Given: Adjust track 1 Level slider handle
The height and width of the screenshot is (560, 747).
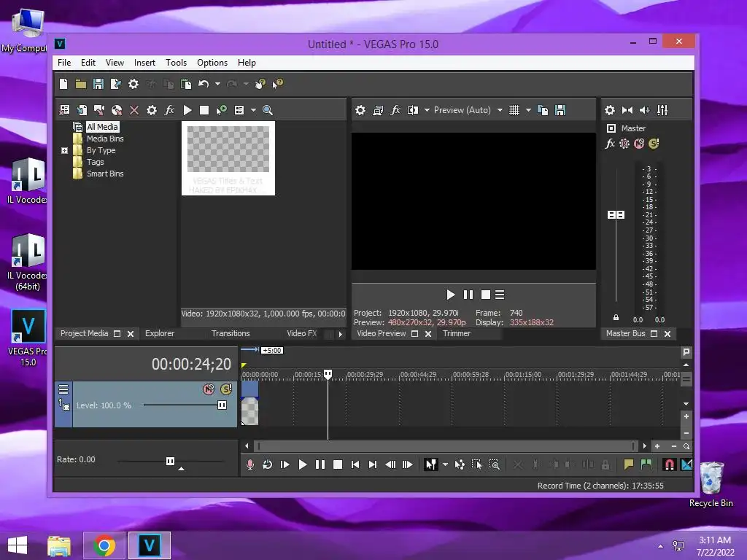Looking at the screenshot, I should tap(222, 405).
